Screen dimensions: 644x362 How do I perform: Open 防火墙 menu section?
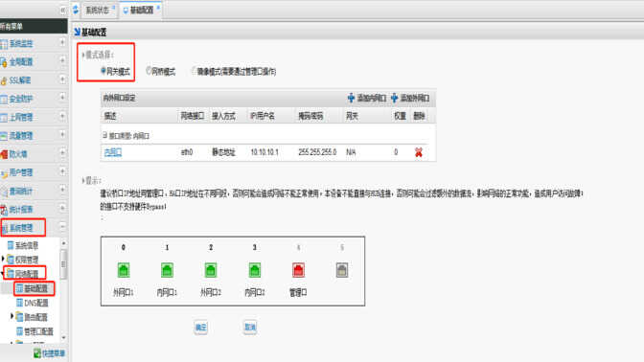18,154
